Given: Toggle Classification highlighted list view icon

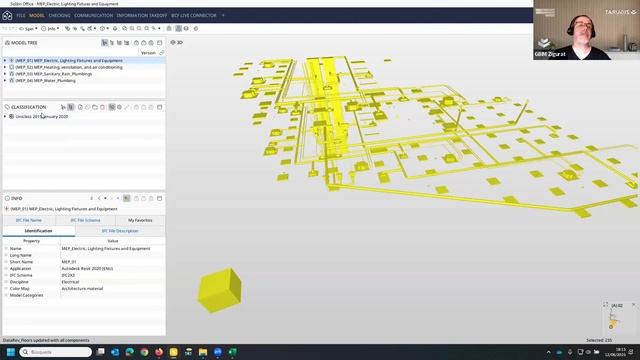Looking at the screenshot, I should [71, 107].
